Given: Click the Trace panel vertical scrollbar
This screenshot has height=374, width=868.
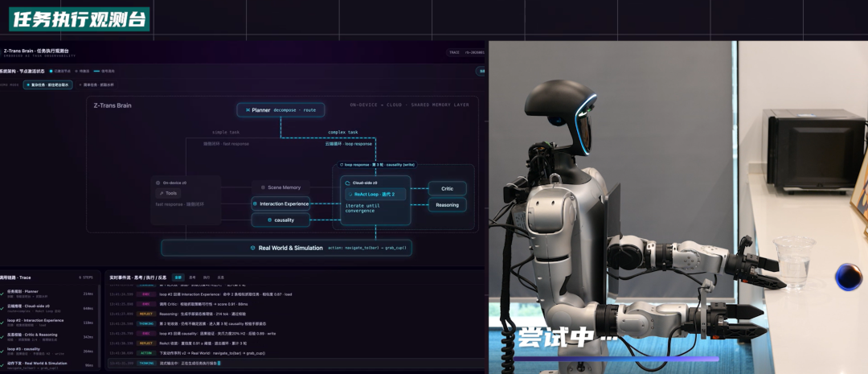Looking at the screenshot, I should pos(100,327).
